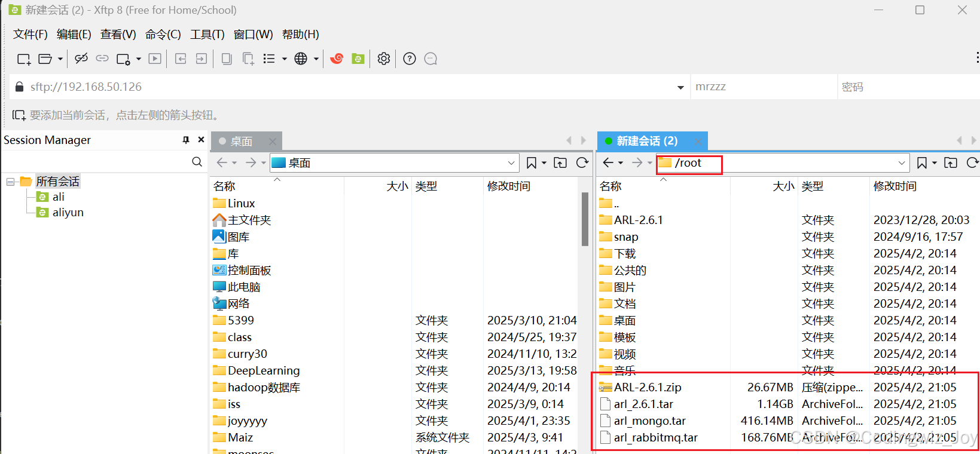Collapse the 所有会话 tree node
This screenshot has height=454, width=980.
[10, 181]
